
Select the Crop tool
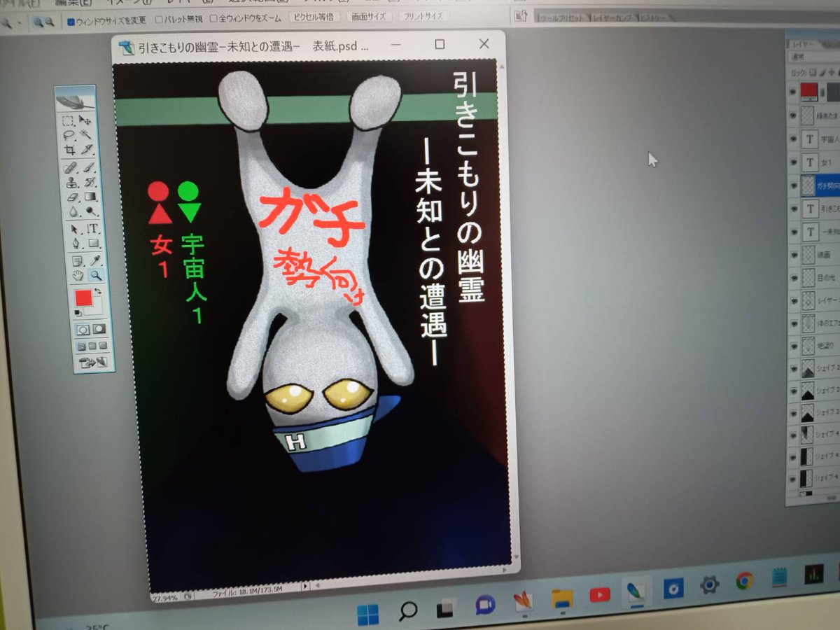click(x=70, y=149)
